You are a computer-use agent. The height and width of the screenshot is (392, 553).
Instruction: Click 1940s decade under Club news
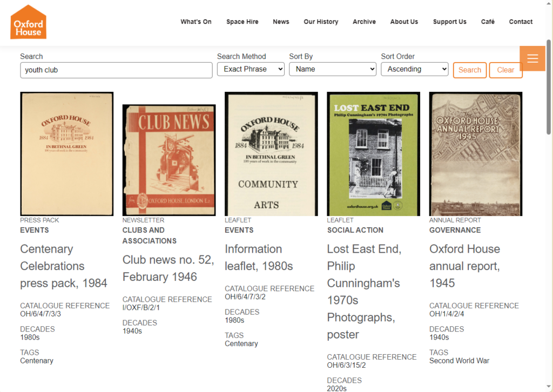pyautogui.click(x=132, y=331)
